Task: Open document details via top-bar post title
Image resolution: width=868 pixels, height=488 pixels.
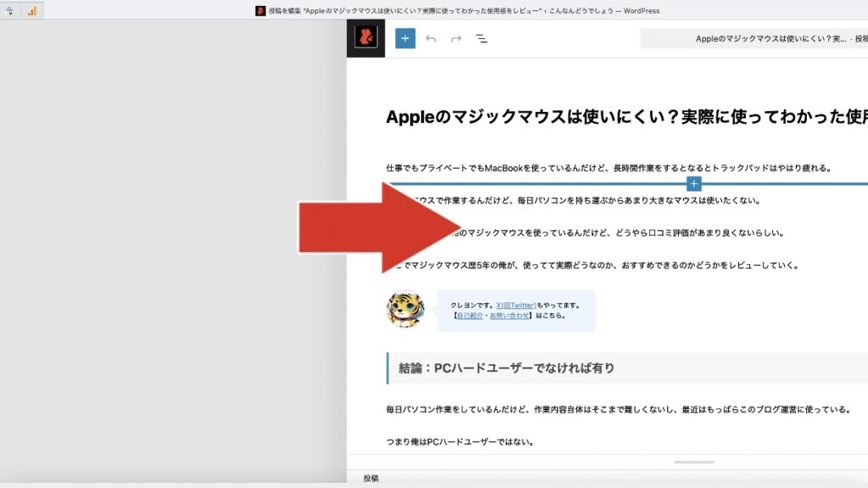Action: [780, 38]
